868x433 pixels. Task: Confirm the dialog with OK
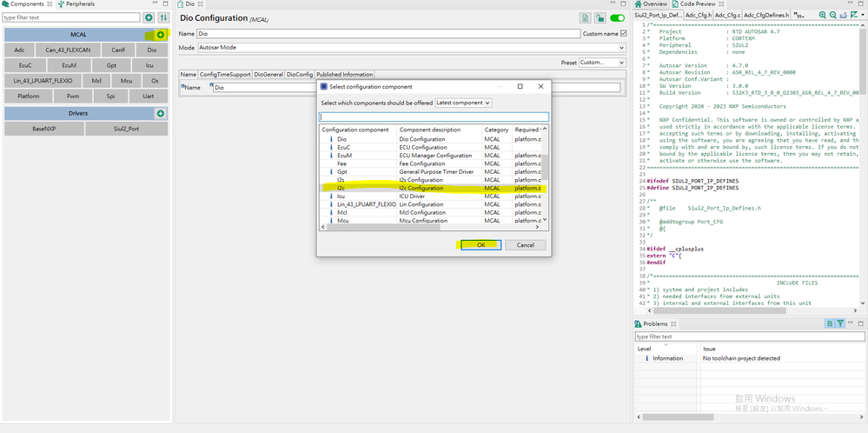[481, 244]
